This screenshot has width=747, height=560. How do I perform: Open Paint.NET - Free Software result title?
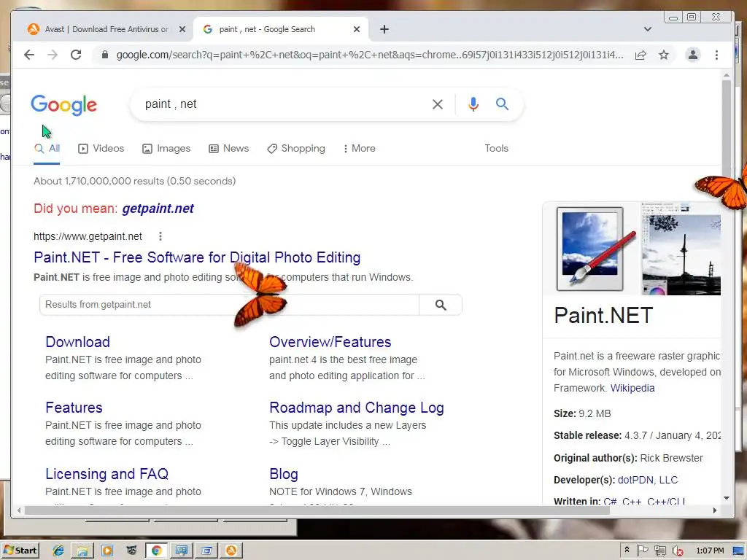coord(197,257)
